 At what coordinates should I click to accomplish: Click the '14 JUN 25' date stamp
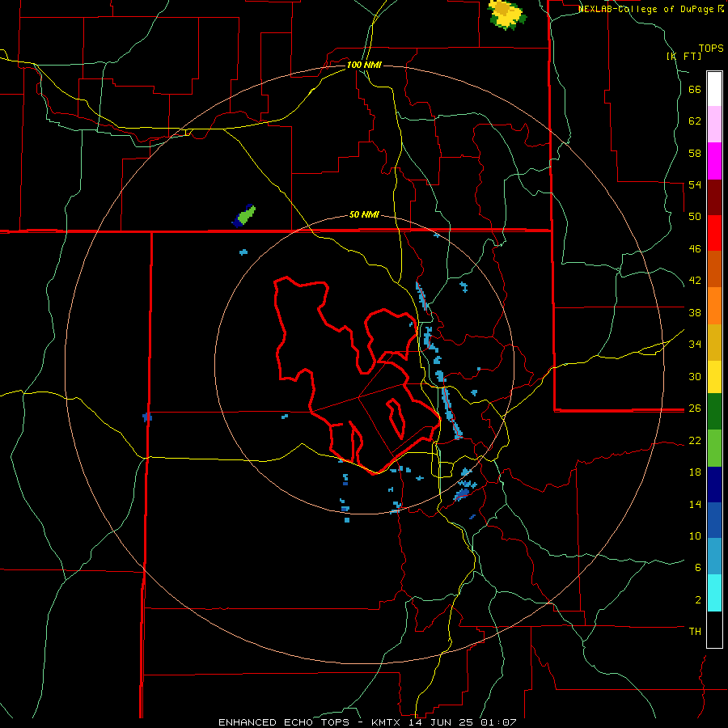click(x=442, y=722)
